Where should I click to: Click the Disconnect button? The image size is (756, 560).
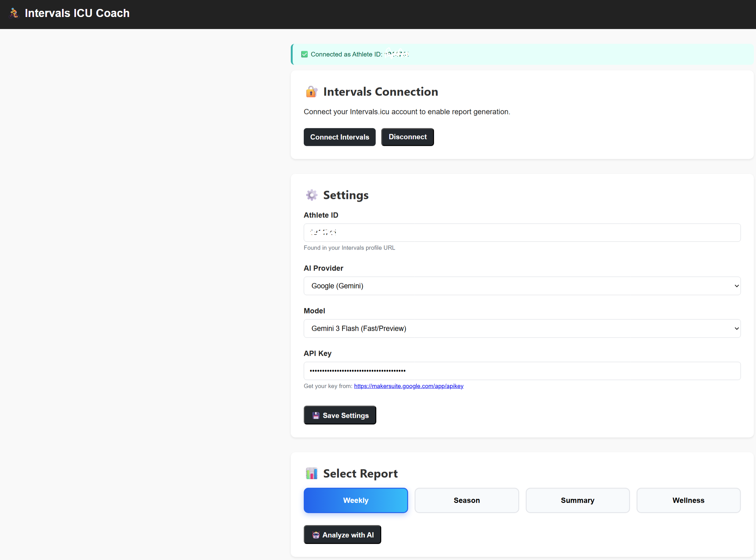point(407,137)
